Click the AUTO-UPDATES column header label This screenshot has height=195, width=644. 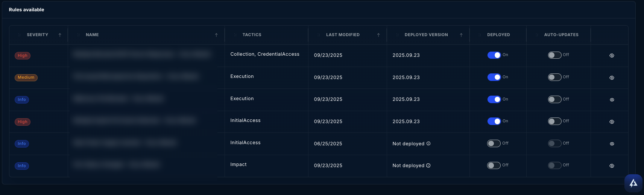(561, 35)
